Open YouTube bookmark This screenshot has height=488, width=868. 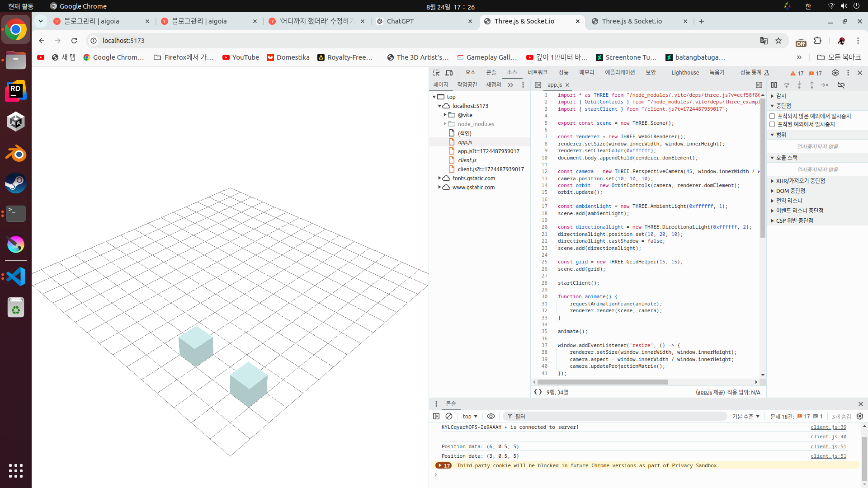[x=241, y=57]
